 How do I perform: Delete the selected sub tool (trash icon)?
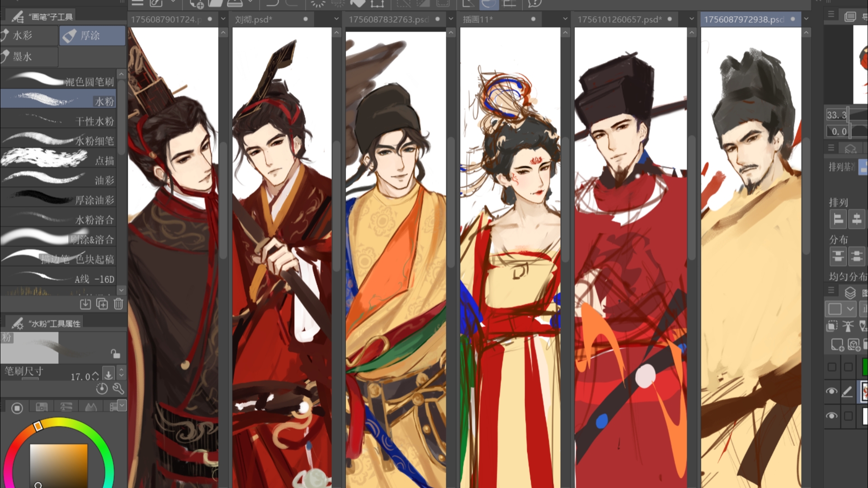(118, 304)
